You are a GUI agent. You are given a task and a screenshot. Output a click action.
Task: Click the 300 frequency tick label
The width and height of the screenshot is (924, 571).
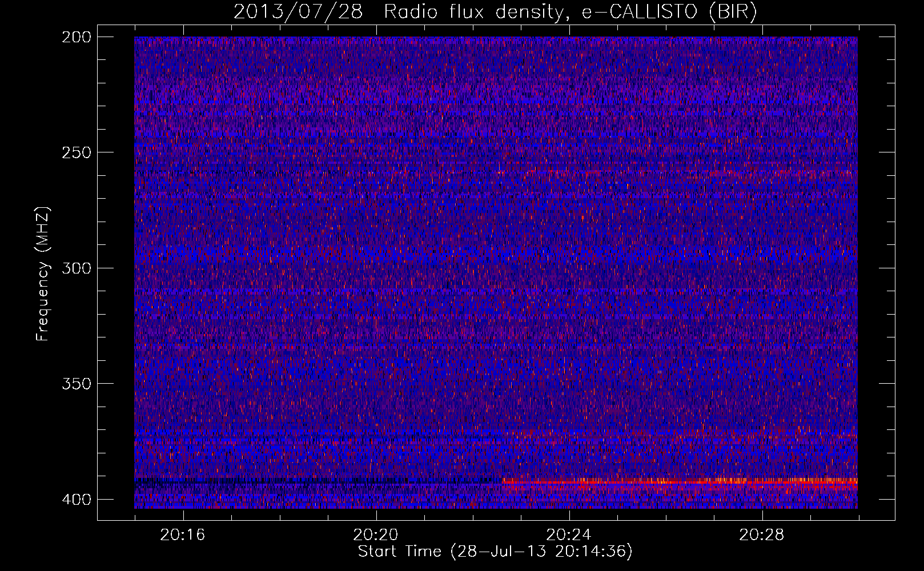[76, 268]
